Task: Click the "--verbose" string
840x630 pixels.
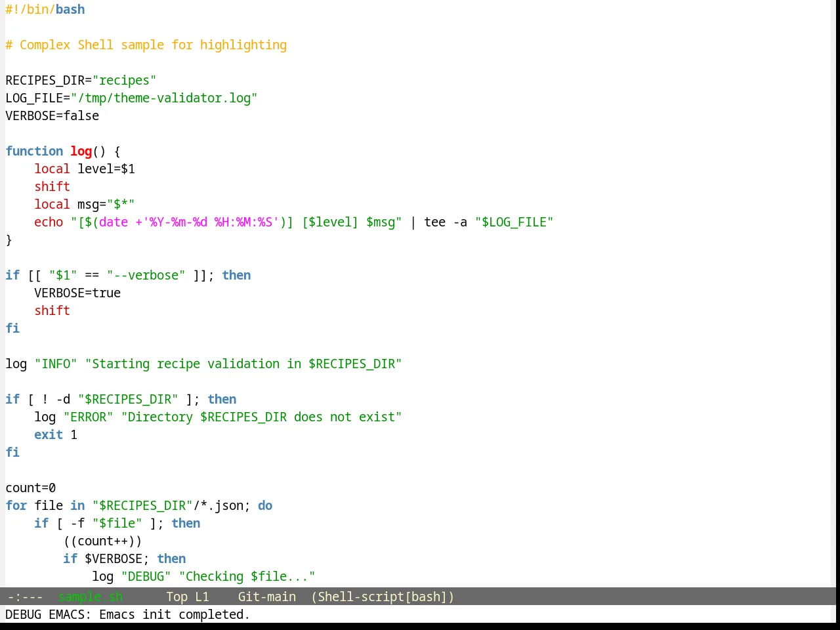Action: click(146, 275)
